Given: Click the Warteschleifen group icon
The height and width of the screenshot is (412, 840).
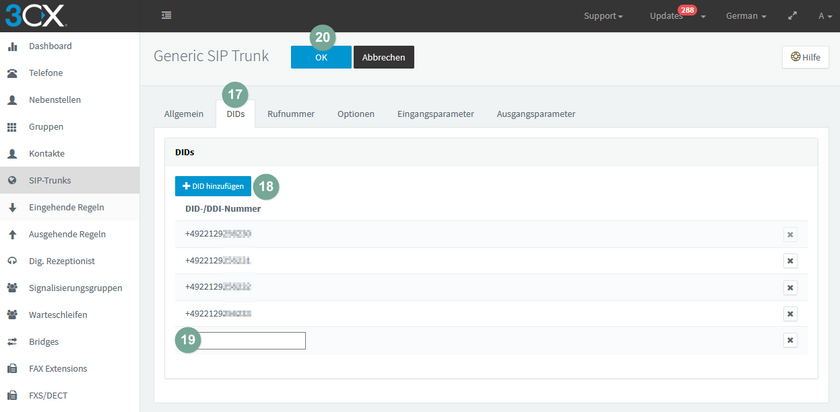Looking at the screenshot, I should [12, 315].
